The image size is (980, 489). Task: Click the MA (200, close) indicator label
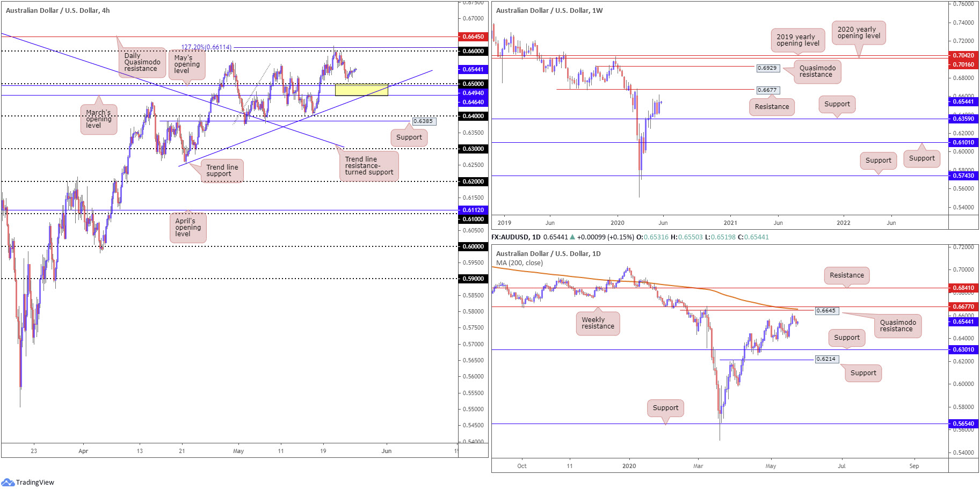click(x=519, y=263)
